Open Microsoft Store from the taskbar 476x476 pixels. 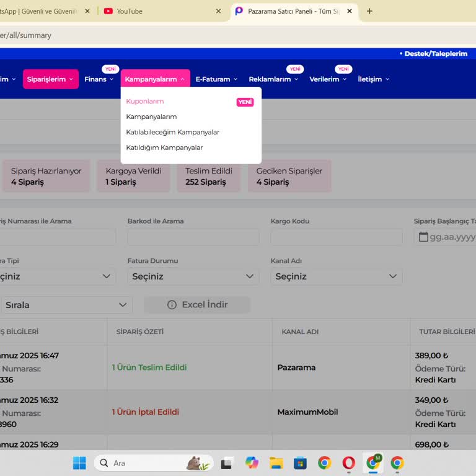pyautogui.click(x=300, y=463)
